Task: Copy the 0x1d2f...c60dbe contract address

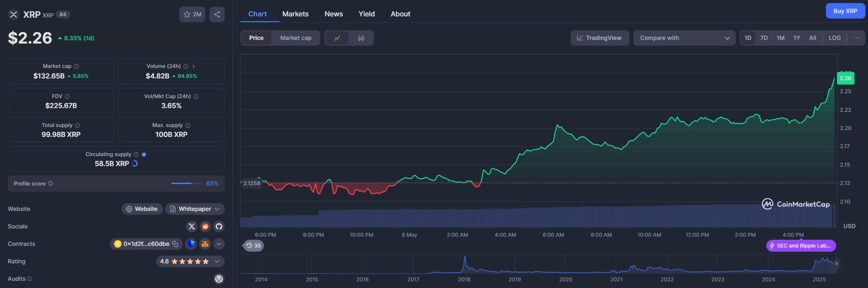Action: [x=175, y=244]
